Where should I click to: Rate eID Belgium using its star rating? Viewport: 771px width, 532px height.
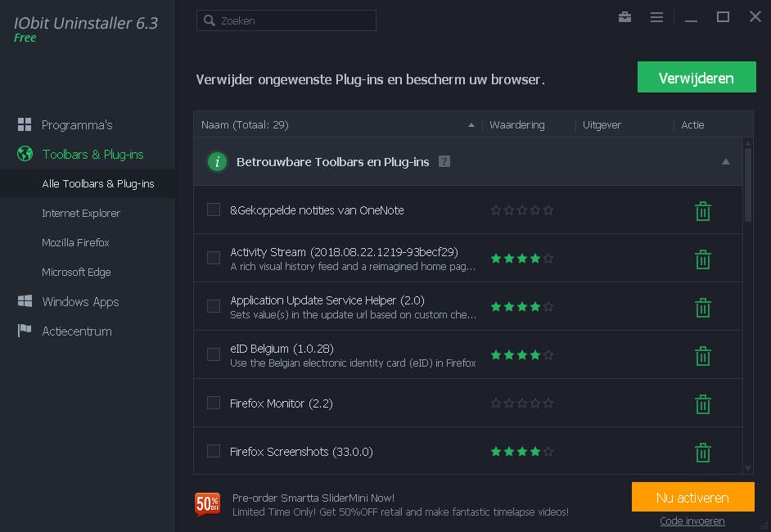[x=521, y=355]
